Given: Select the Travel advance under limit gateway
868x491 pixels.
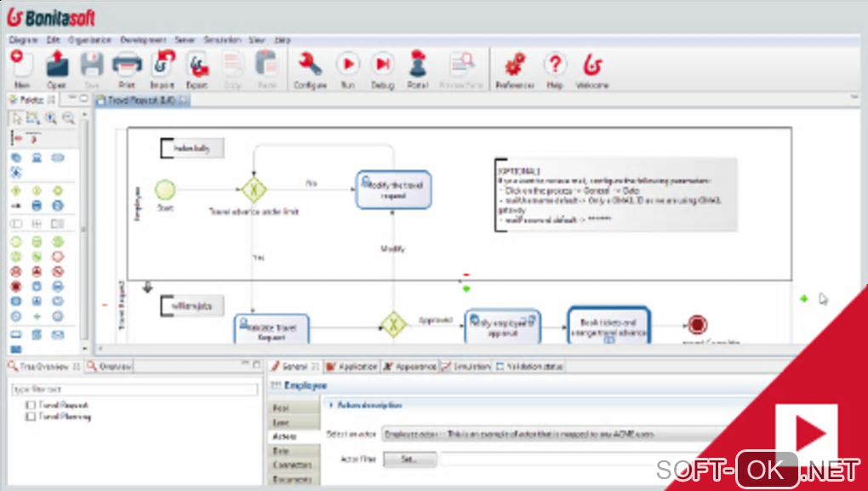Looking at the screenshot, I should [x=254, y=190].
